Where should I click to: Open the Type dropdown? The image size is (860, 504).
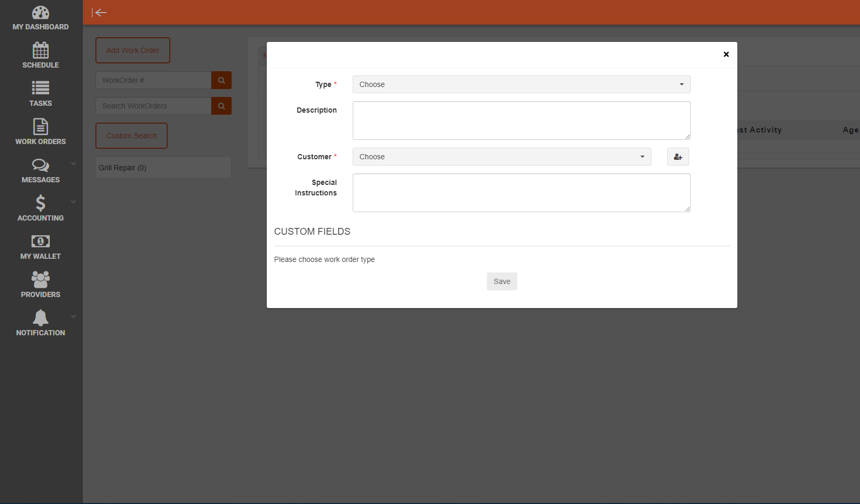point(521,84)
